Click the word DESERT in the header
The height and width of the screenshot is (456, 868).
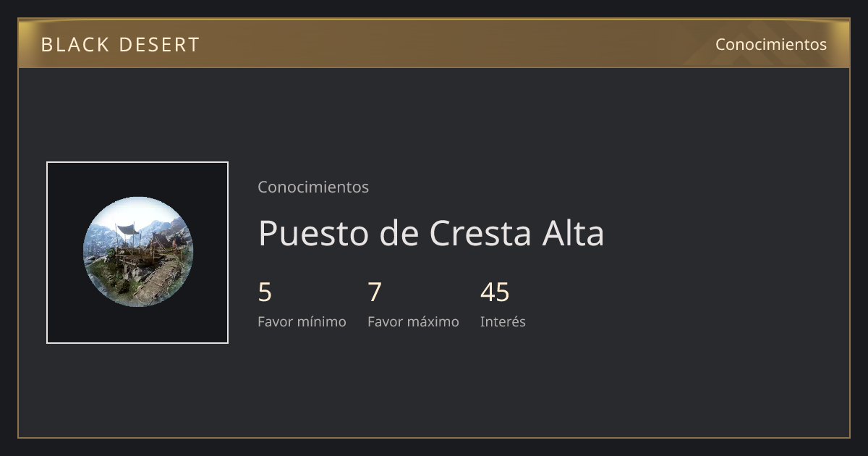pyautogui.click(x=159, y=44)
